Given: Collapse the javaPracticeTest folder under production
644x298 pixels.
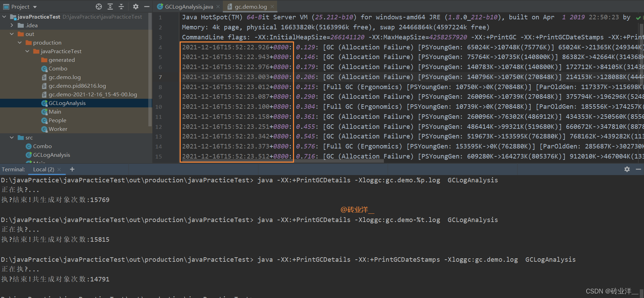Looking at the screenshot, I should [x=27, y=51].
